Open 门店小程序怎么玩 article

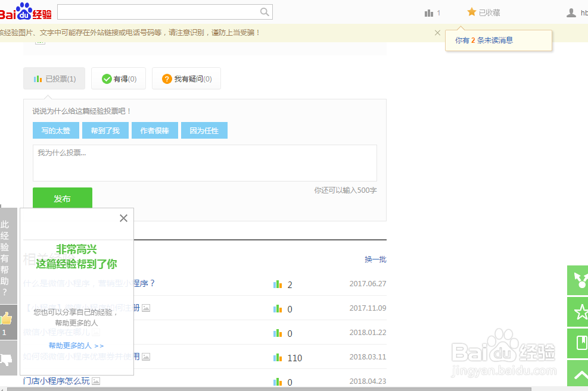click(56, 381)
